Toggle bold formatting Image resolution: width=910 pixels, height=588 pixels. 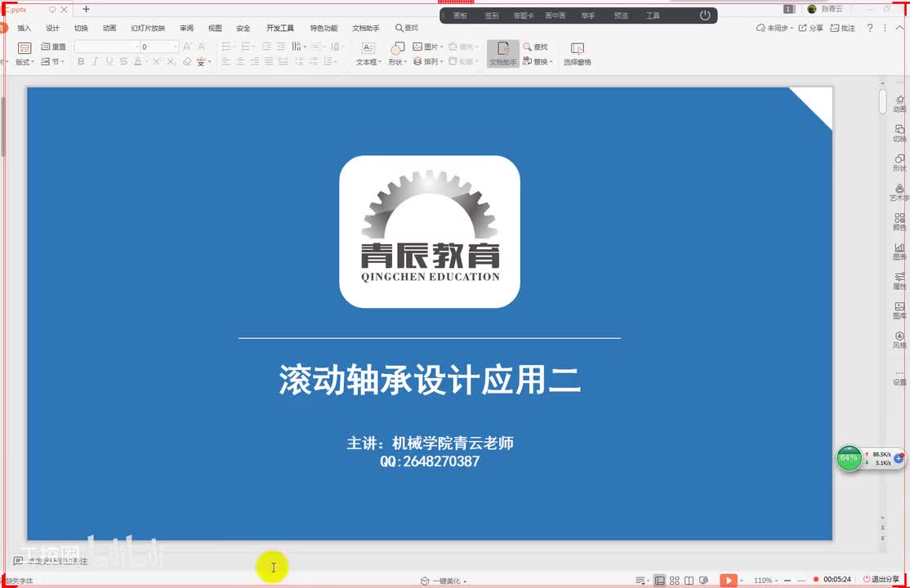pyautogui.click(x=81, y=61)
